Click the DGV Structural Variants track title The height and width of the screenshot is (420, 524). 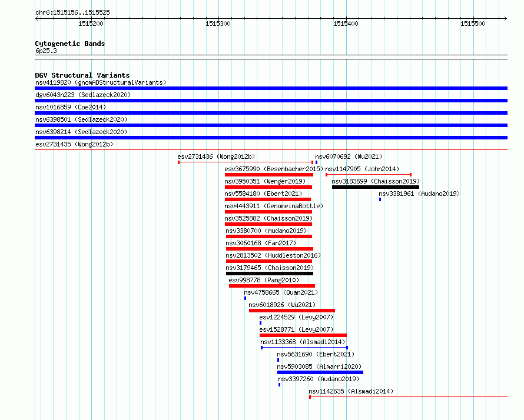(82, 75)
